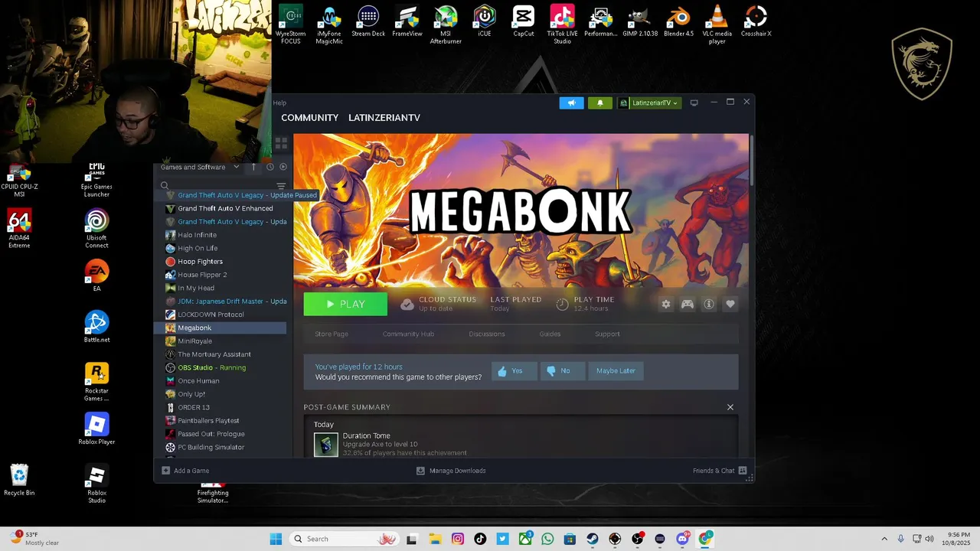Screen dimensions: 980x551
Task: Open Rockstar Games desktop shortcut
Action: 96,382
